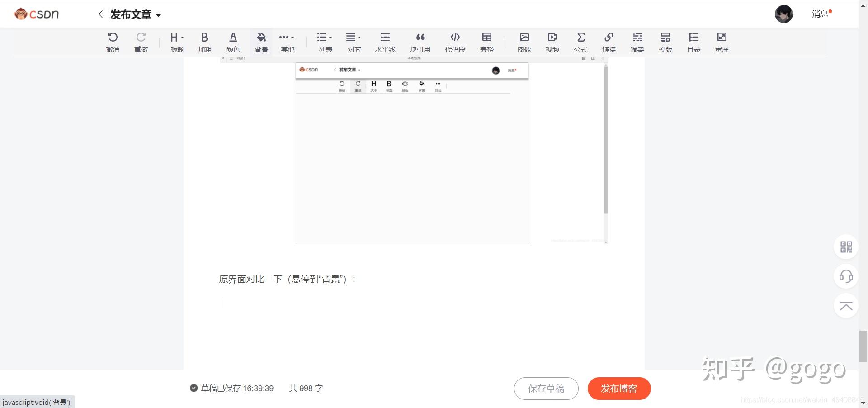Add an article summary (摘要)

coord(637,43)
